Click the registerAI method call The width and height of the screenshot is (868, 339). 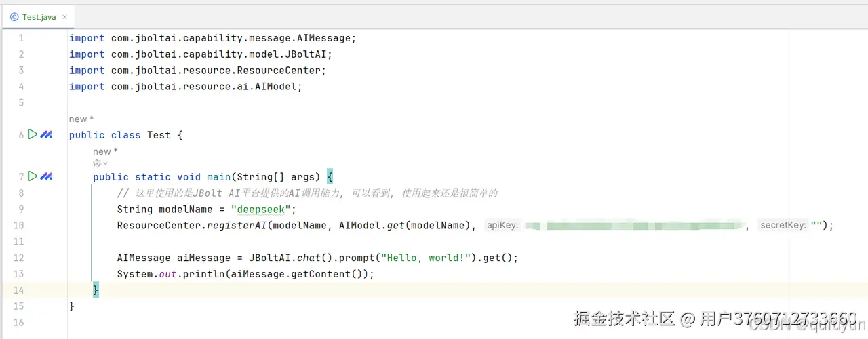coord(236,226)
